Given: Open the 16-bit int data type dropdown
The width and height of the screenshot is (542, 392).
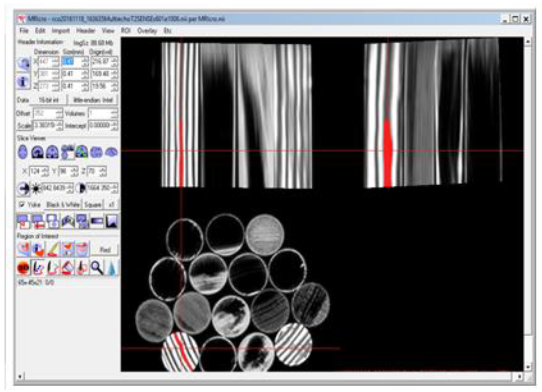Looking at the screenshot, I should [x=49, y=100].
